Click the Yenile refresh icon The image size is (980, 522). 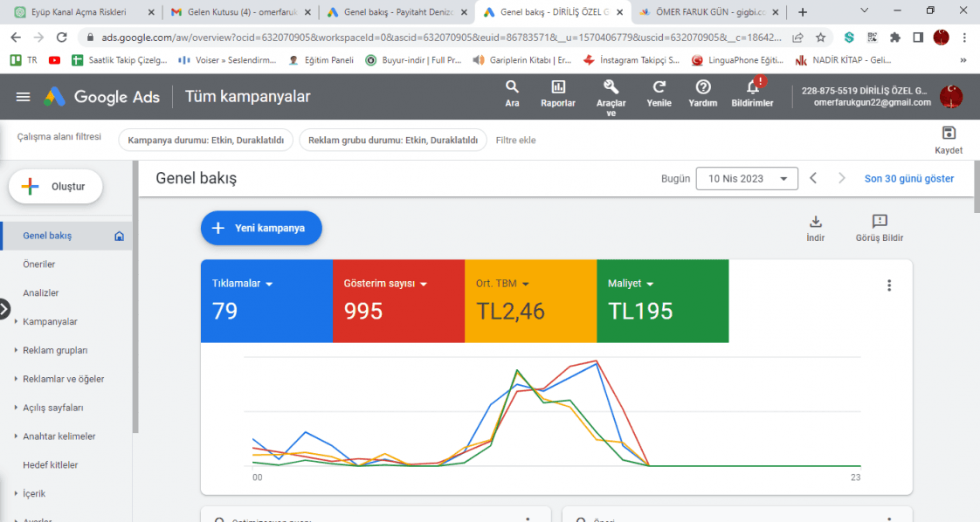[659, 93]
